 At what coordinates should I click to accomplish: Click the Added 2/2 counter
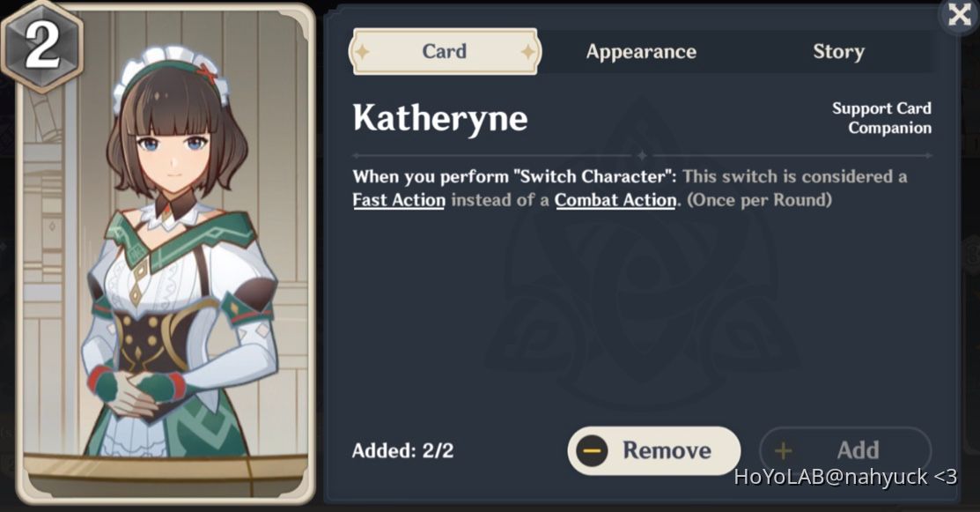402,450
